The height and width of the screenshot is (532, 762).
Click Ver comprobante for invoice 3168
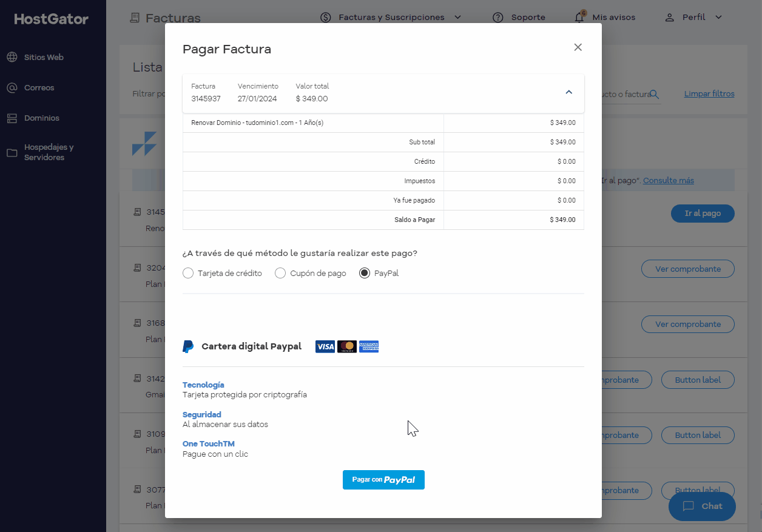(x=688, y=324)
